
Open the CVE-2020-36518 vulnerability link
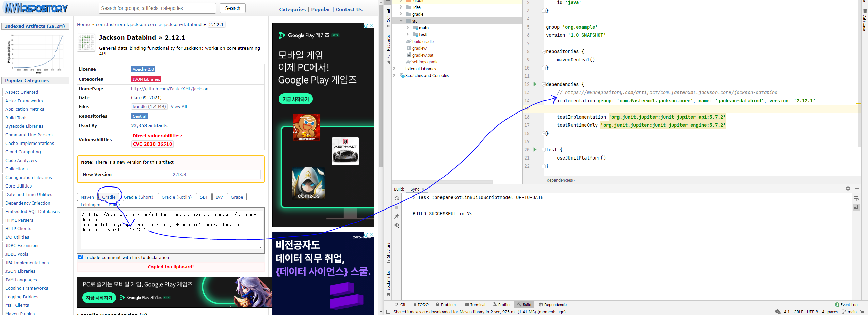pyautogui.click(x=152, y=144)
